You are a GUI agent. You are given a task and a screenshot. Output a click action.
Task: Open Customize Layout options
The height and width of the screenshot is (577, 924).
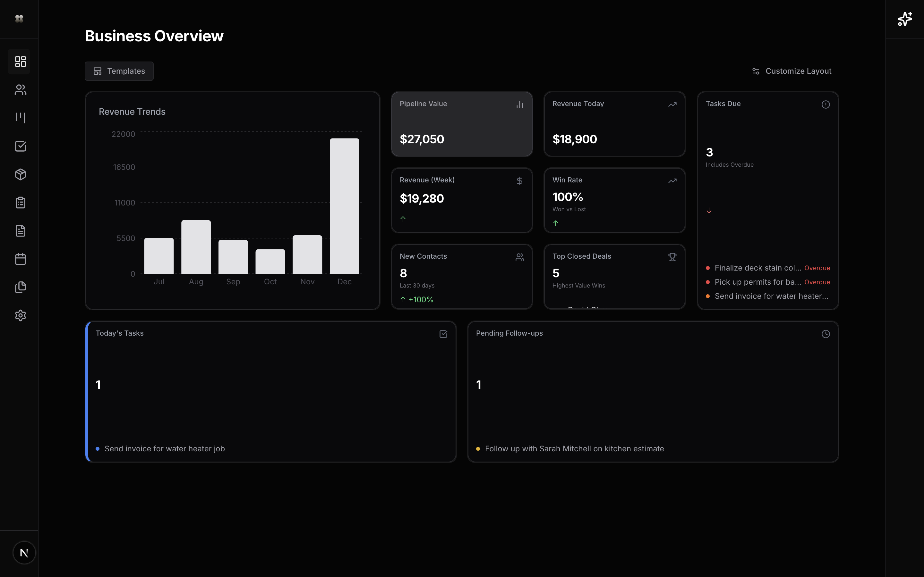tap(792, 71)
